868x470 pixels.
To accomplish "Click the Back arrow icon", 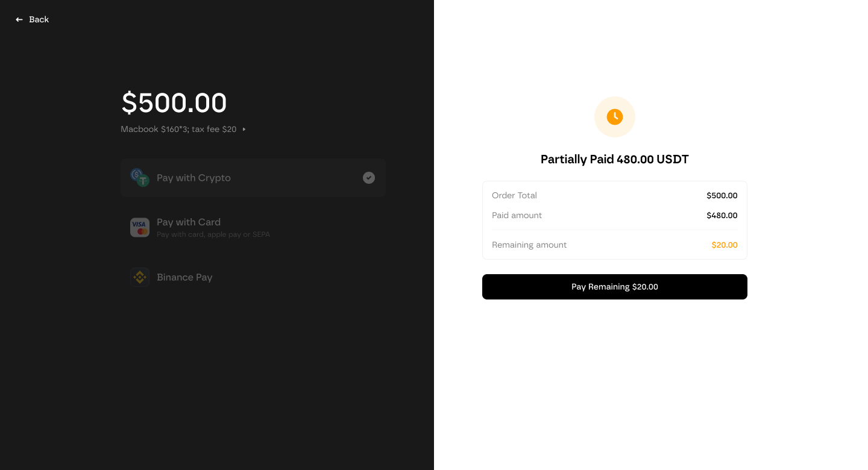I will [x=19, y=20].
